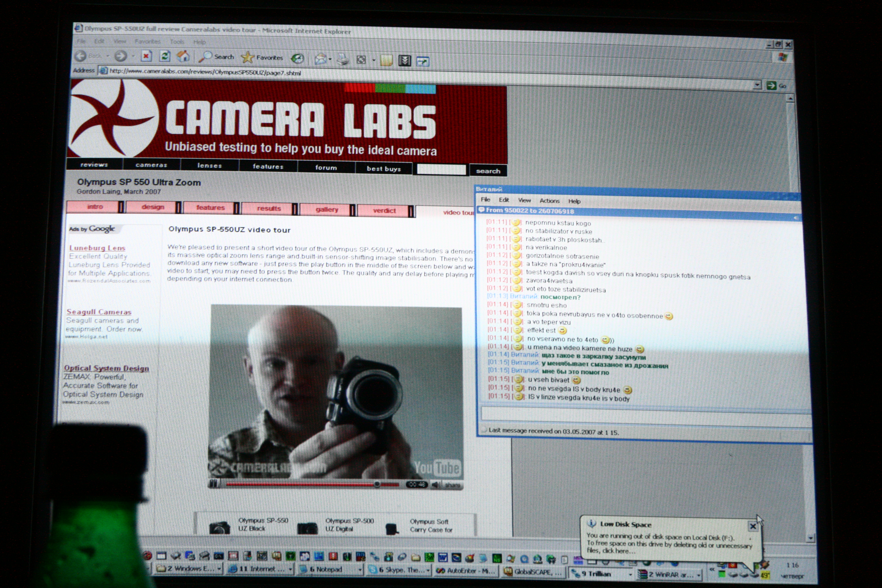Open the History icon in IE toolbar
This screenshot has height=588, width=882.
coord(298,58)
